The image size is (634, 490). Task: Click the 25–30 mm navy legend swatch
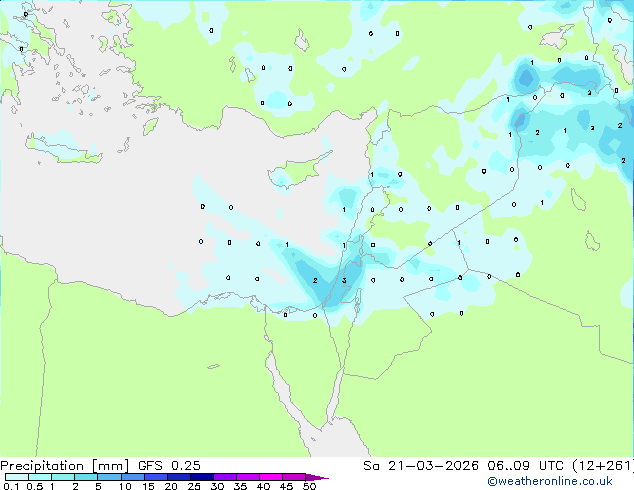click(x=202, y=477)
